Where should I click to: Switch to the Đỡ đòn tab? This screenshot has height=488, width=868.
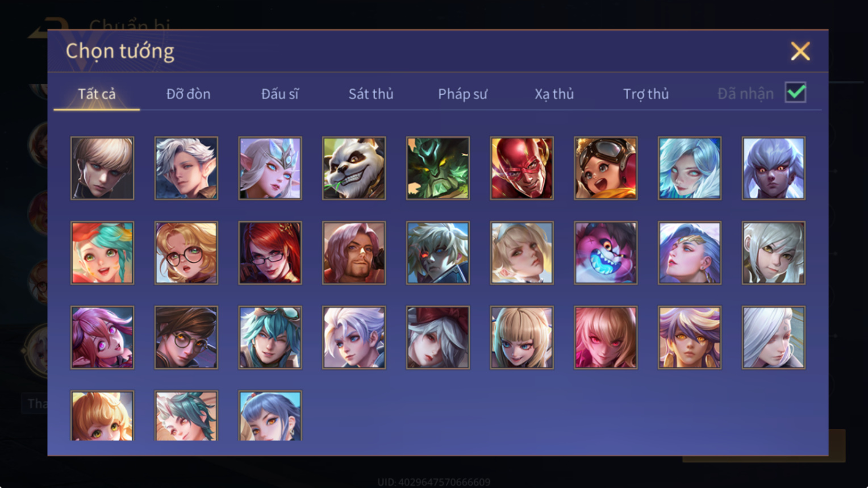[188, 94]
